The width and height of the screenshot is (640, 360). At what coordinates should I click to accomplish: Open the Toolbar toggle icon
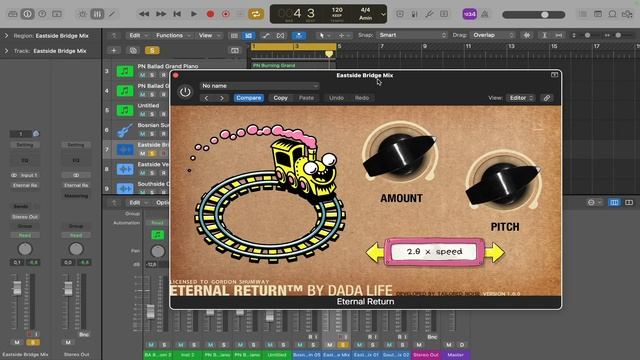57,14
